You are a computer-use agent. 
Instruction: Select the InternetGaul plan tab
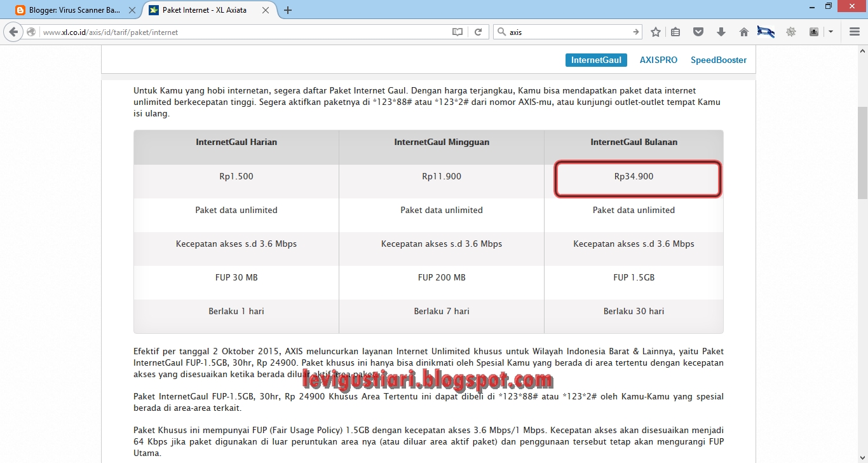coord(596,60)
